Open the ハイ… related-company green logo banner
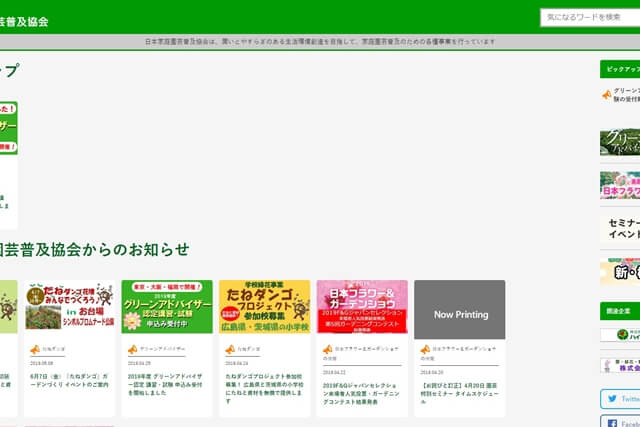 (x=620, y=335)
